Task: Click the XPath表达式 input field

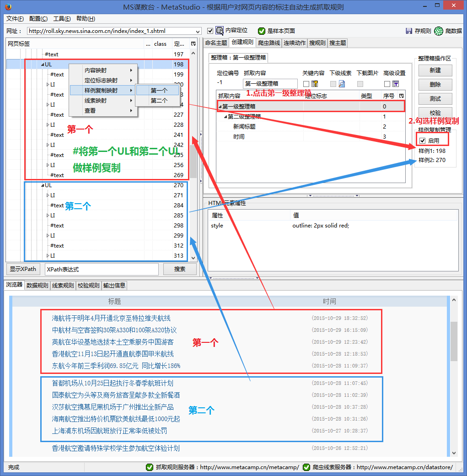Action: (x=102, y=269)
